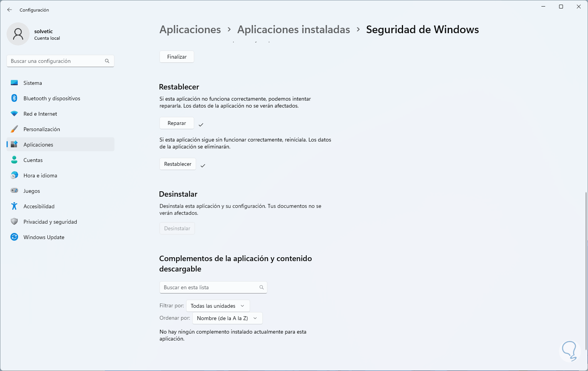The height and width of the screenshot is (371, 588).
Task: Click the Filtrar por label
Action: [172, 305]
